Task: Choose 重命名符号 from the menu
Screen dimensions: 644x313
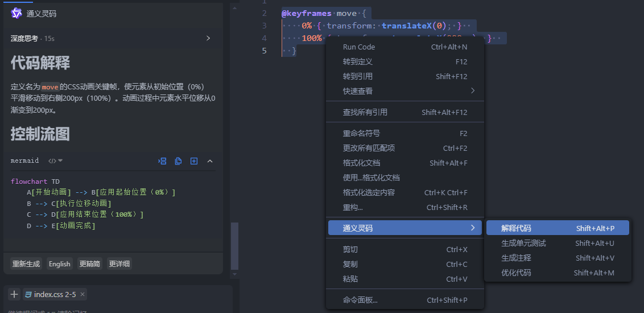Action: [405, 134]
